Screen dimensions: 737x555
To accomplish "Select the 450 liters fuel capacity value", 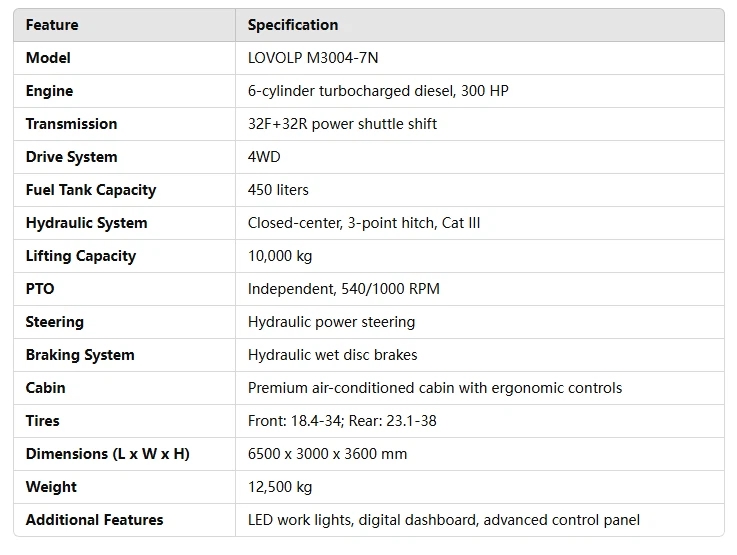I will tap(278, 190).
